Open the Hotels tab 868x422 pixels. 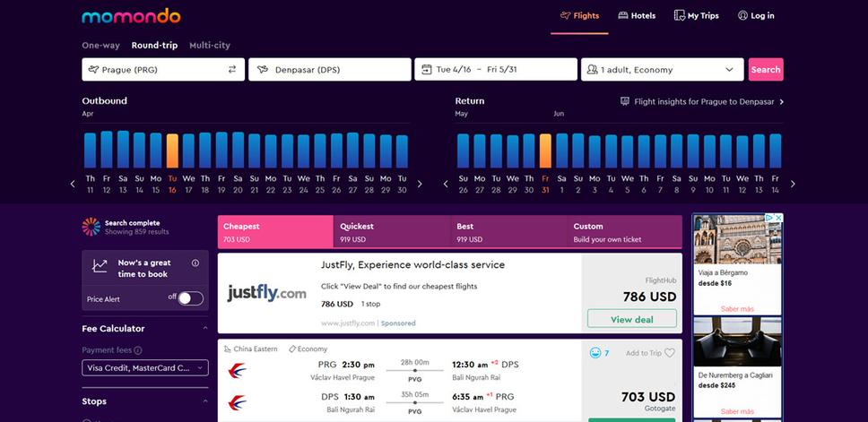pos(637,16)
